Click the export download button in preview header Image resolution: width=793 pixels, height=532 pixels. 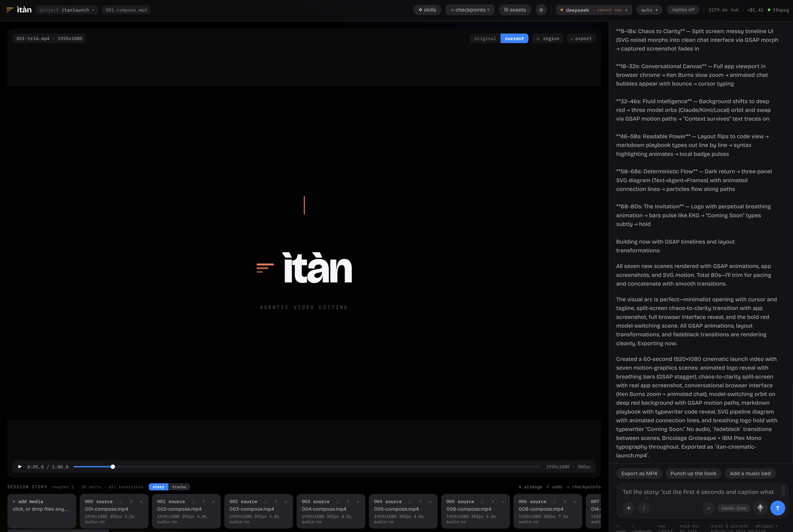[581, 38]
